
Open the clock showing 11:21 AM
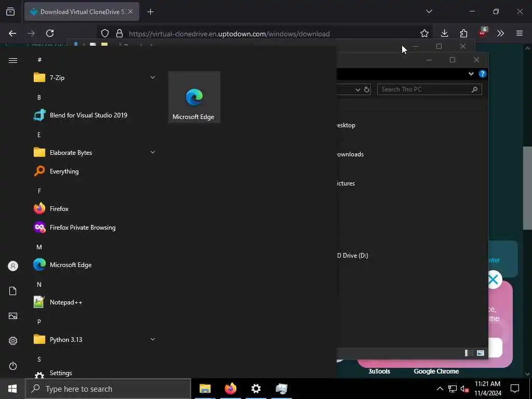[x=487, y=389]
